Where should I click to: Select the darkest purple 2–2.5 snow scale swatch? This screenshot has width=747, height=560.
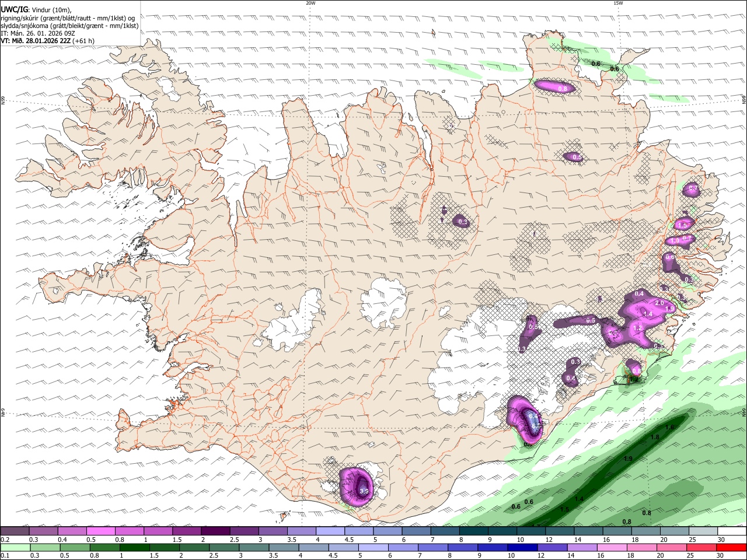click(215, 531)
